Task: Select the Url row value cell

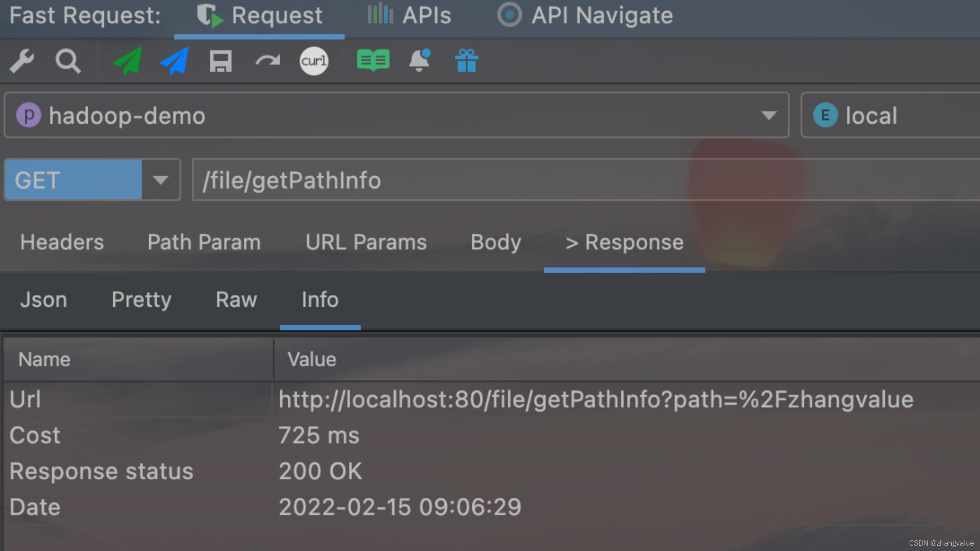Action: (595, 400)
